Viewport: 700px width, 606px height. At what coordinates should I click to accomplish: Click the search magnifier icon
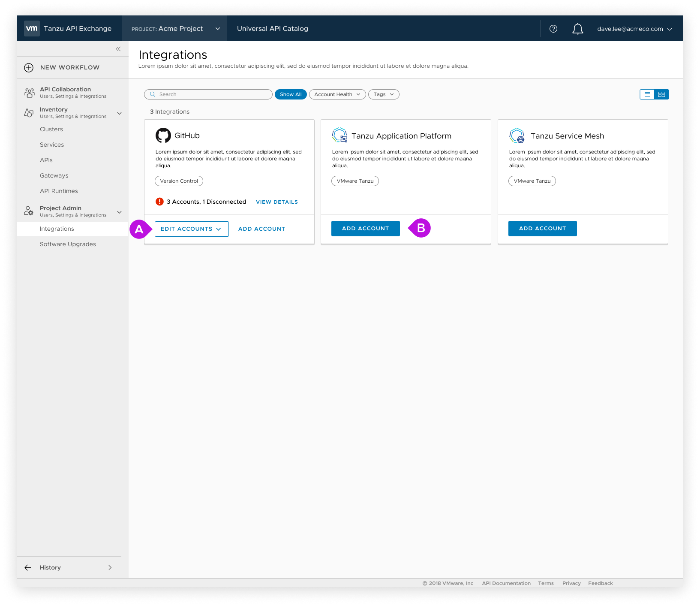coord(152,94)
